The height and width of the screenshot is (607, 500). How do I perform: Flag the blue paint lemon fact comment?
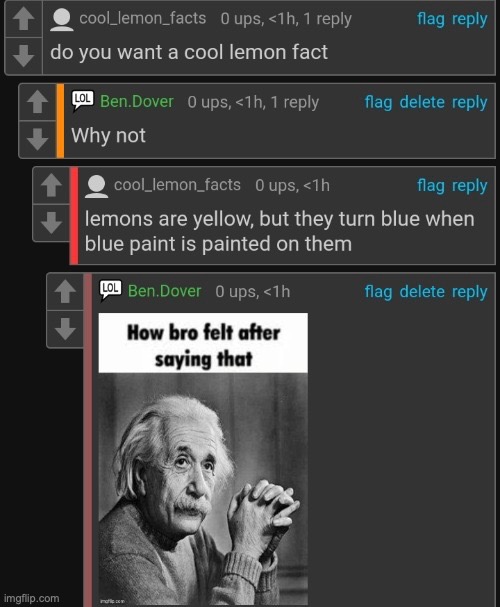point(431,185)
